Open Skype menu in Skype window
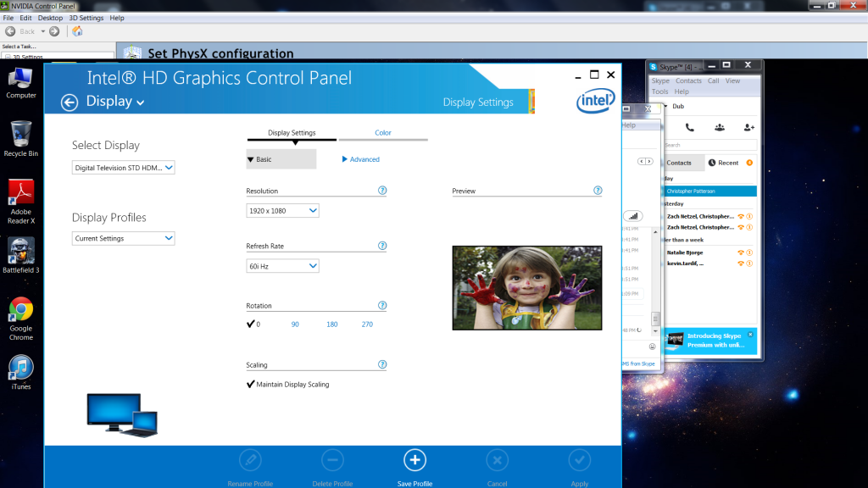 click(x=660, y=80)
